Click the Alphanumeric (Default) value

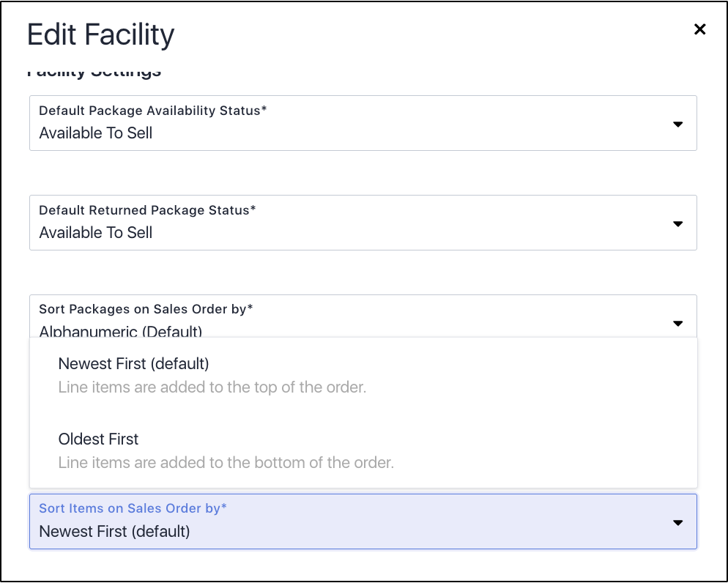click(121, 331)
